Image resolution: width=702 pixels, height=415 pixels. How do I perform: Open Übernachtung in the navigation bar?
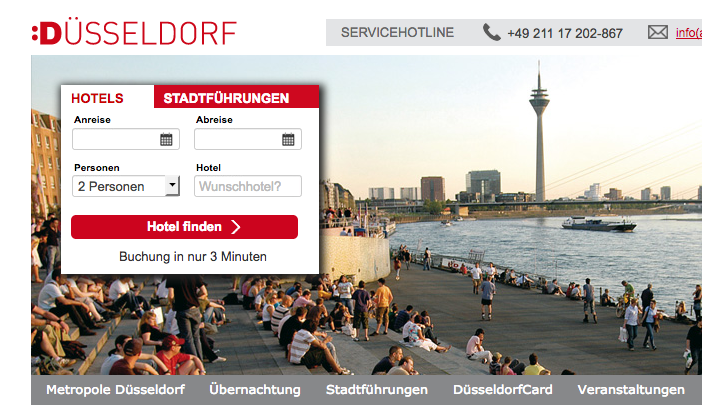point(255,390)
